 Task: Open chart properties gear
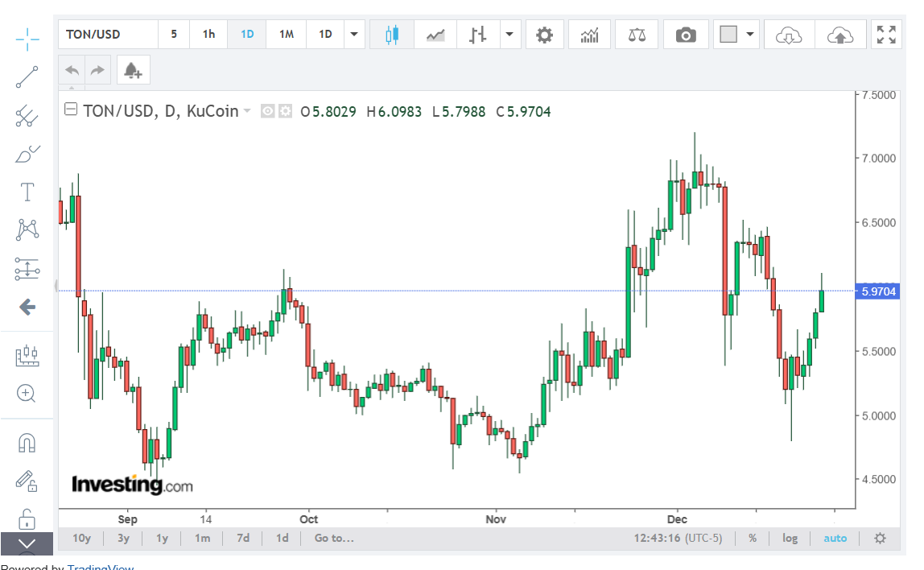click(x=544, y=35)
